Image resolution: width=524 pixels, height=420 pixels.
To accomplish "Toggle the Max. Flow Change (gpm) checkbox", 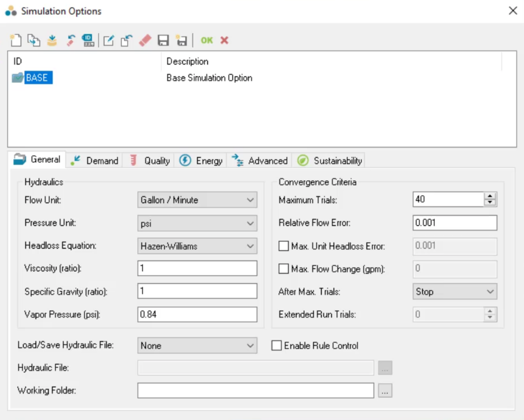I will [x=284, y=269].
